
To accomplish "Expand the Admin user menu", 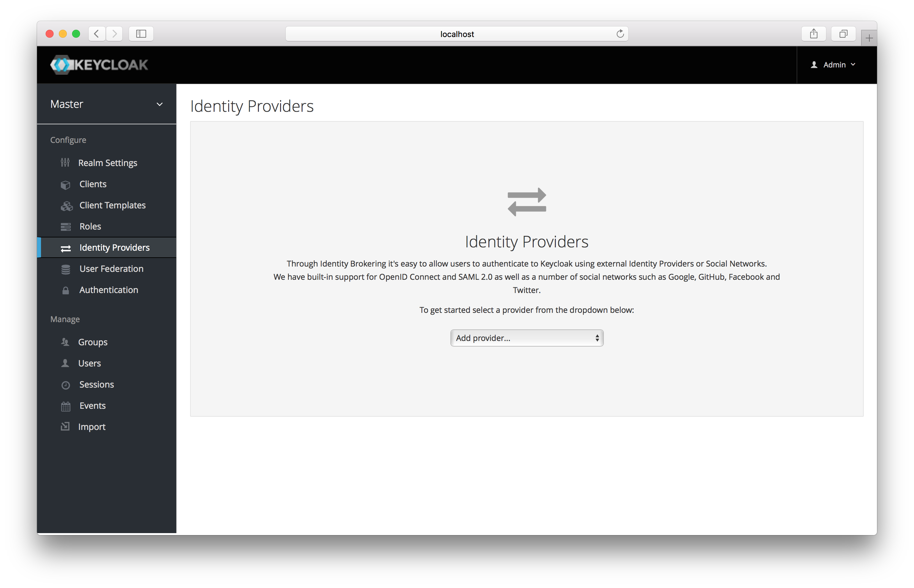I will click(833, 64).
